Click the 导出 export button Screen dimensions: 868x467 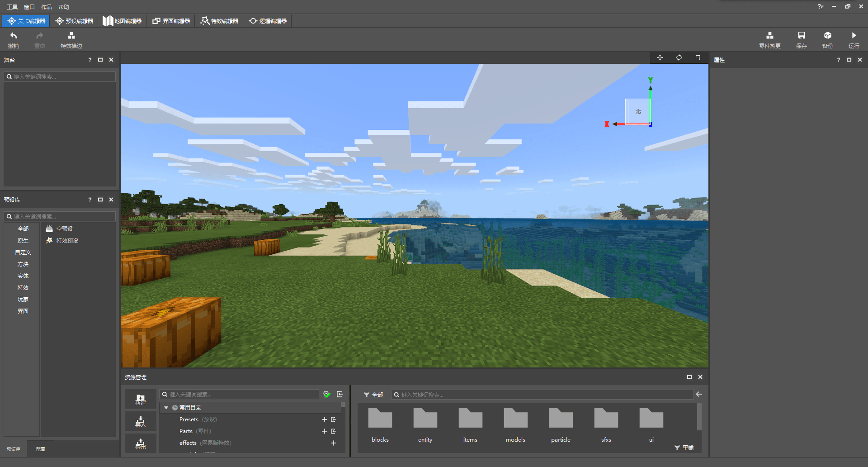tap(141, 443)
